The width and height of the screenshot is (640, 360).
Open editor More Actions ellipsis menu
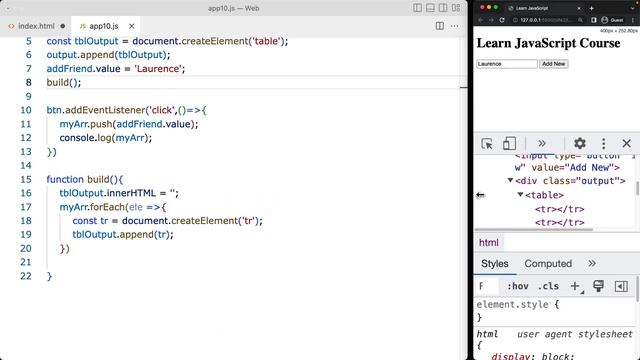coord(454,26)
